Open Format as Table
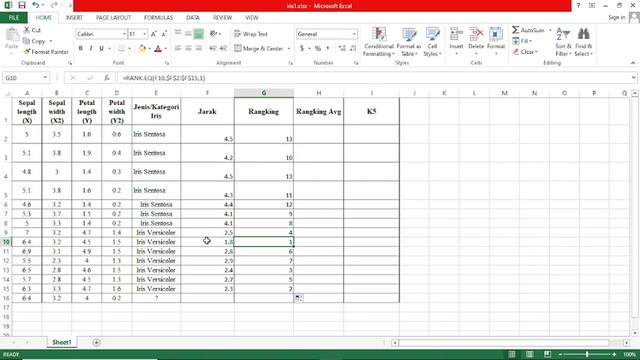The width and height of the screenshot is (640, 360). pos(409,42)
